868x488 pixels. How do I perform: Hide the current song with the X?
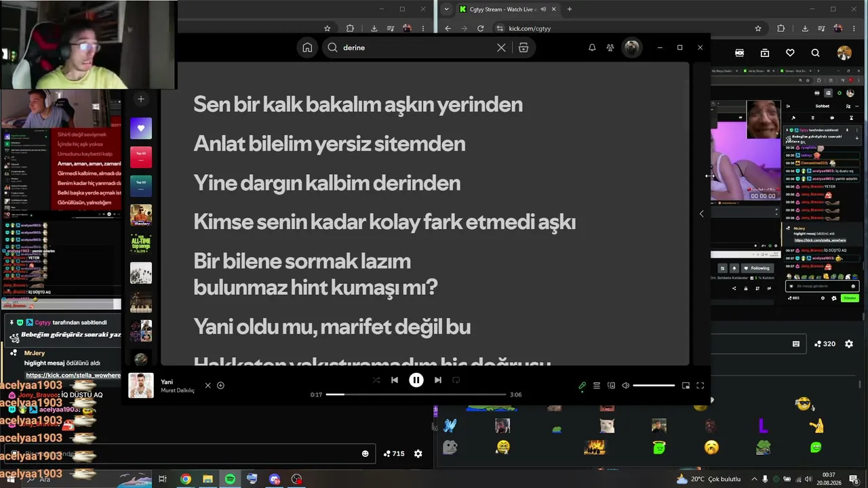(208, 386)
